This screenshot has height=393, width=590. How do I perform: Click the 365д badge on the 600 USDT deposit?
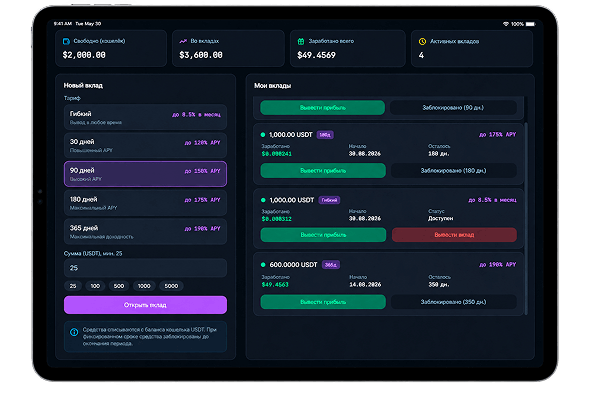(x=331, y=265)
